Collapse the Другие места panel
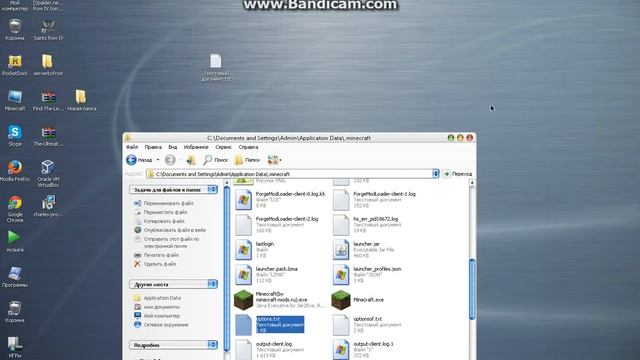This screenshot has height=360, width=640. [x=212, y=284]
